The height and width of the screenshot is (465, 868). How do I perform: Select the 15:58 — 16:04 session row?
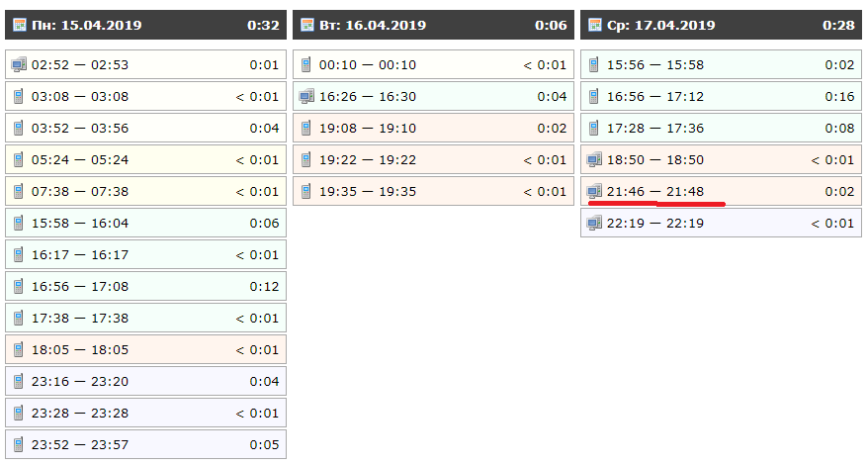(145, 223)
